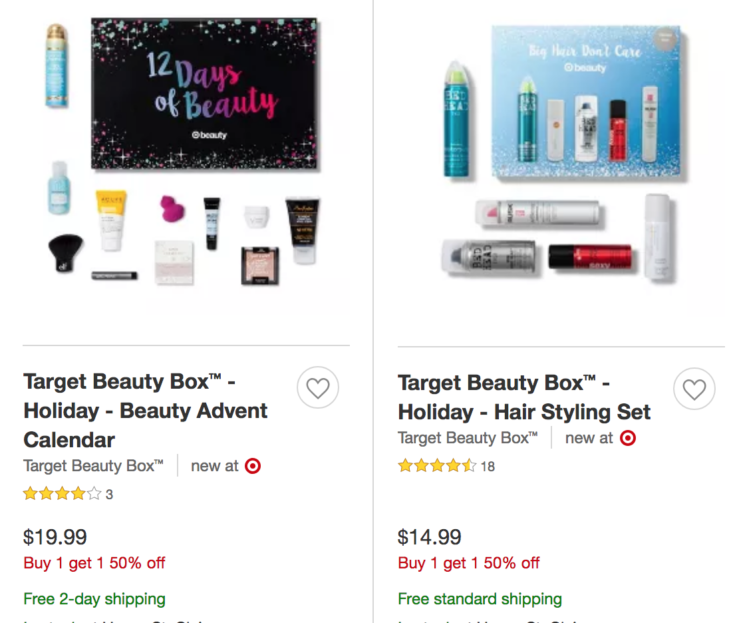The image size is (733, 623).
Task: Click Buy 1 get 1 50% off under $14.99
Action: (x=468, y=563)
